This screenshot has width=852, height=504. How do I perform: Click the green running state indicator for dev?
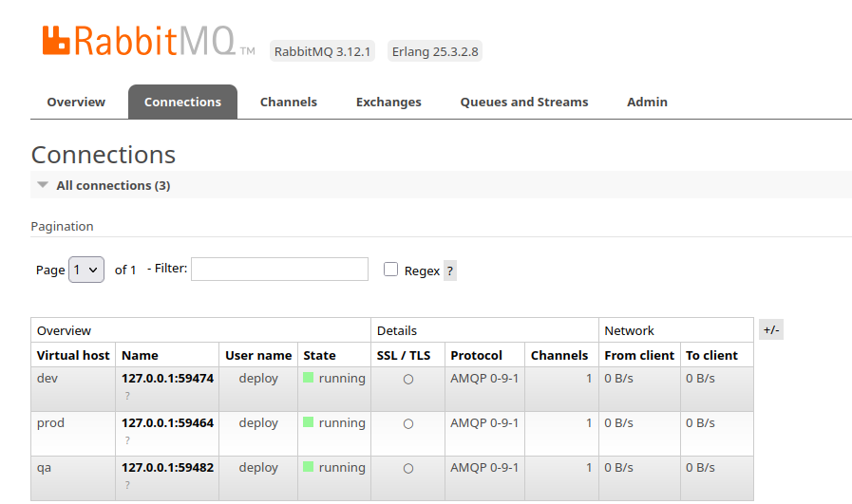tap(309, 378)
